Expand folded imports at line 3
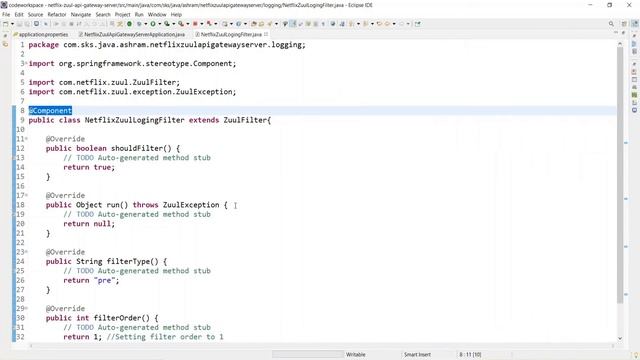This screenshot has width=640, height=360. coord(27,64)
